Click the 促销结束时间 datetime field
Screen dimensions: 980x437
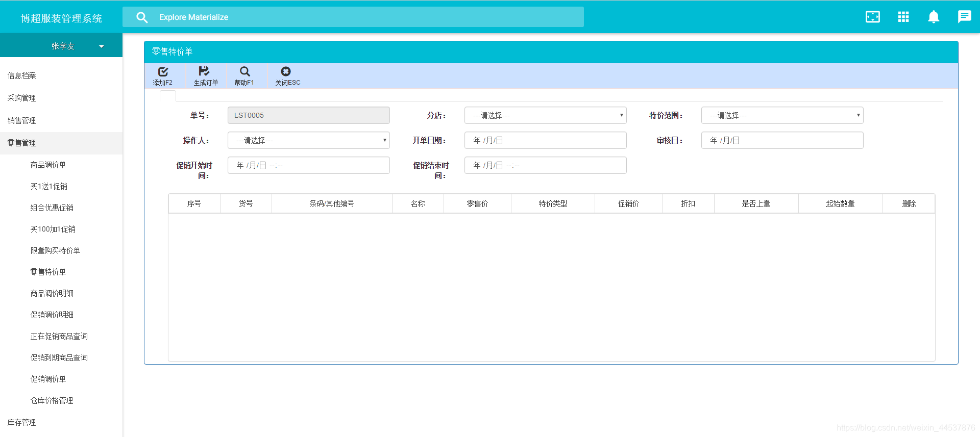coord(545,165)
